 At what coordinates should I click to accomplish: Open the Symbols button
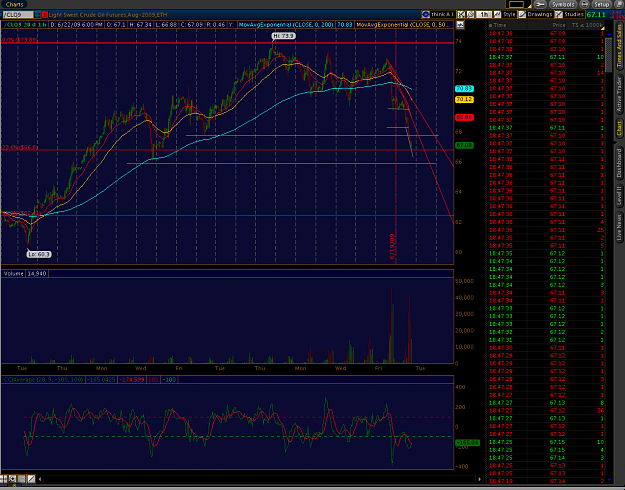point(563,4)
